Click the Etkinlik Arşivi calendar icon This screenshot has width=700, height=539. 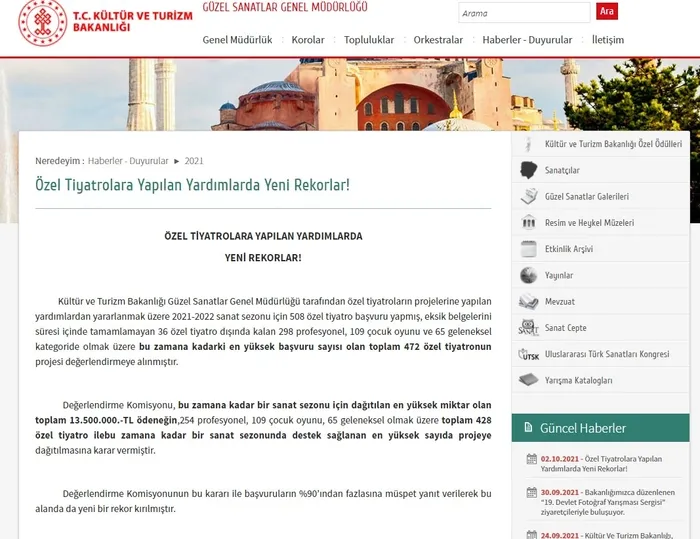pyautogui.click(x=529, y=249)
